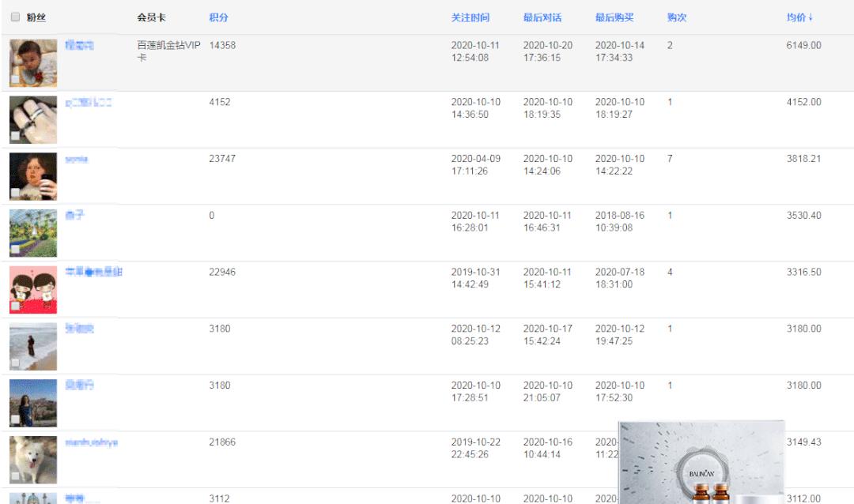Tick the checkbox on the cartoon couple avatar
854x504 pixels.
tap(15, 306)
